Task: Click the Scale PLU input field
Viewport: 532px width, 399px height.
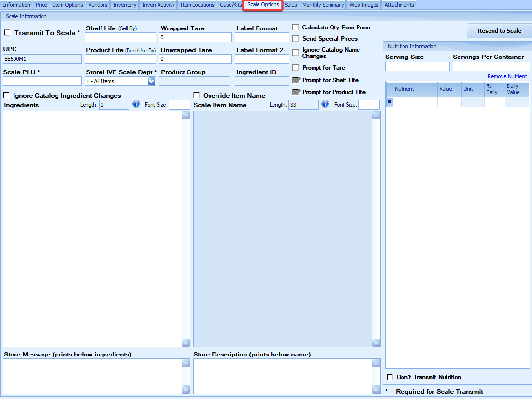Action: click(x=42, y=81)
